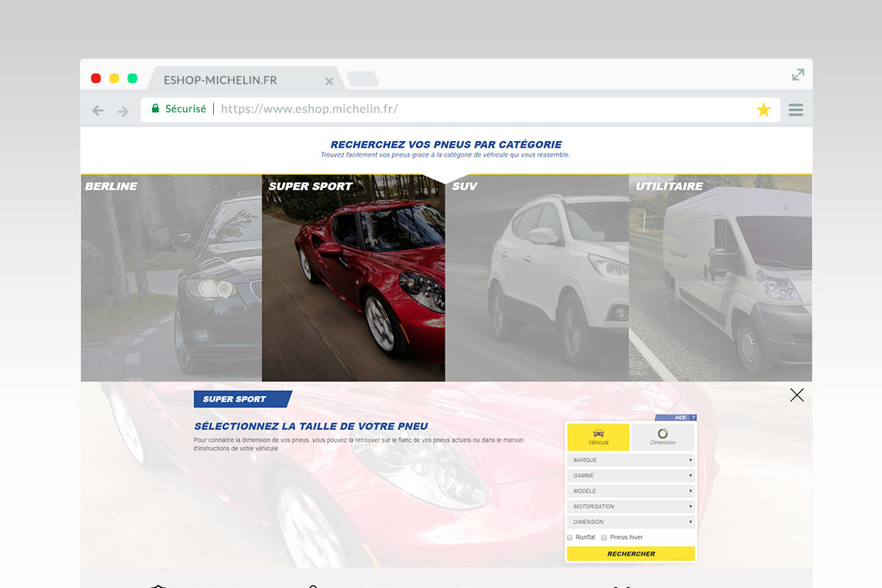Bookmark the page with the yellow star
This screenshot has width=882, height=588.
[x=764, y=110]
